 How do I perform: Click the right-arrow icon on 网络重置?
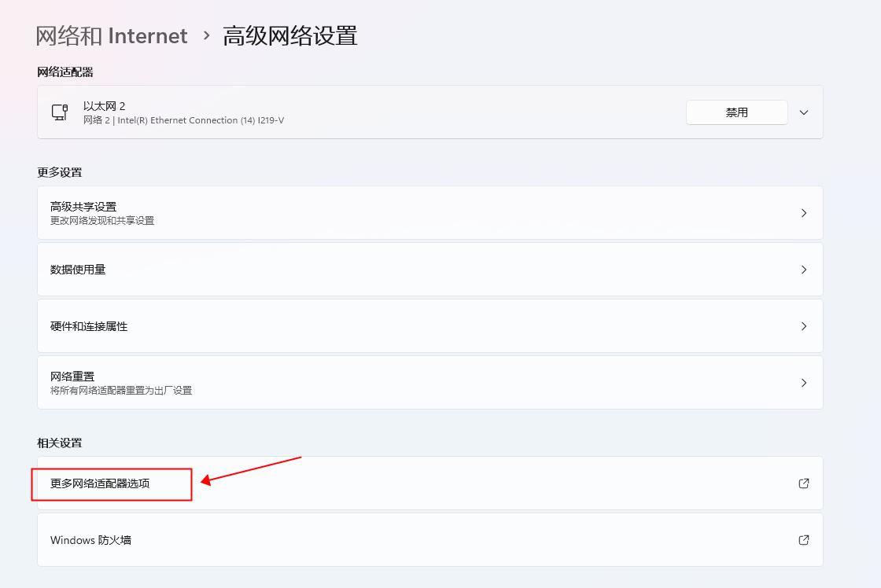[x=804, y=383]
